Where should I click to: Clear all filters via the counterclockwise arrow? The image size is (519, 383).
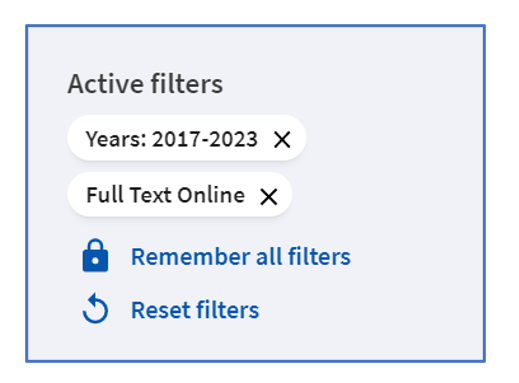(x=95, y=308)
